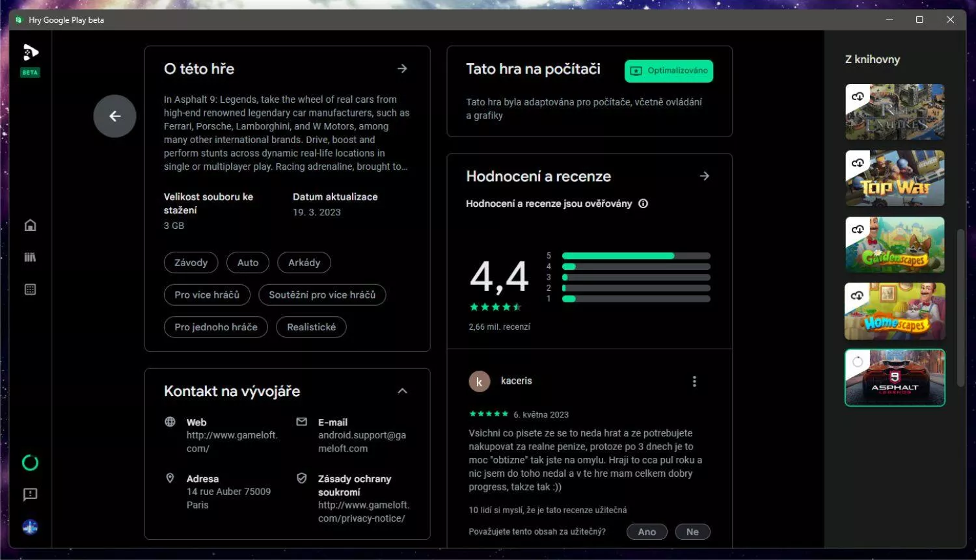Viewport: 976px width, 560px height.
Task: Select the 'Pro více hráčů' tag
Action: coord(207,295)
